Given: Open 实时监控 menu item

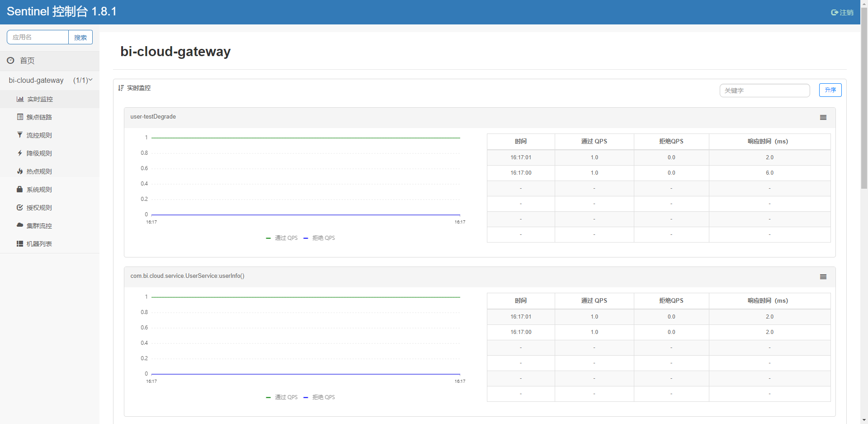Looking at the screenshot, I should point(50,99).
